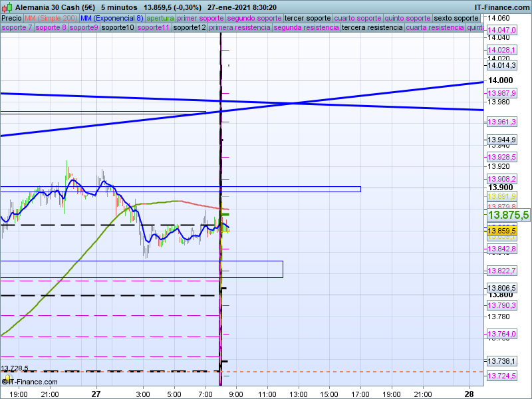Click the primera resistencia indicator label

(239, 28)
